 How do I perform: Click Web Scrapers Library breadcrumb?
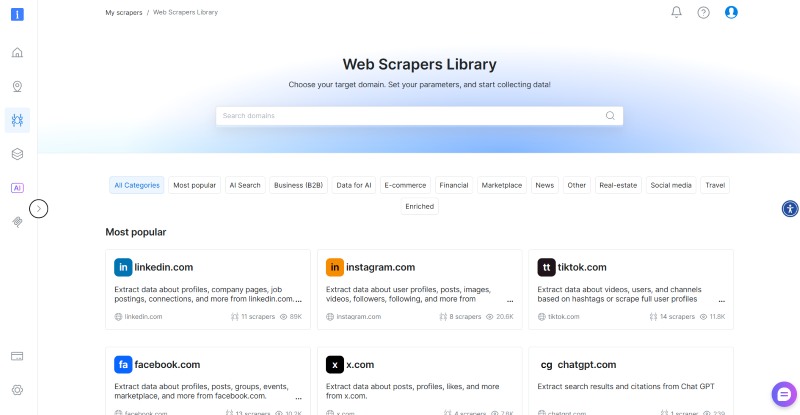(x=186, y=12)
